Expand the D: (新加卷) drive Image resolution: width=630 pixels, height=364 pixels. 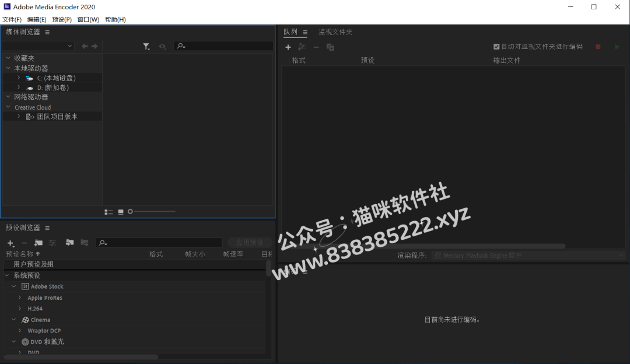19,87
